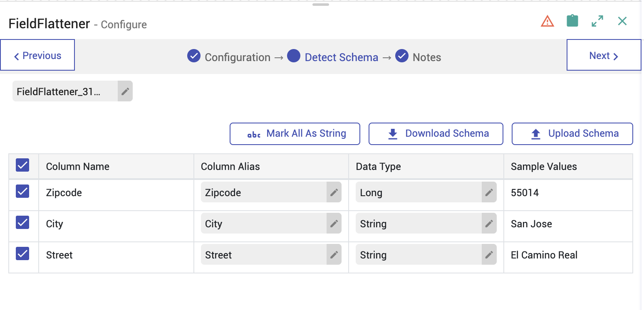Switch to the Notes step

click(x=426, y=57)
